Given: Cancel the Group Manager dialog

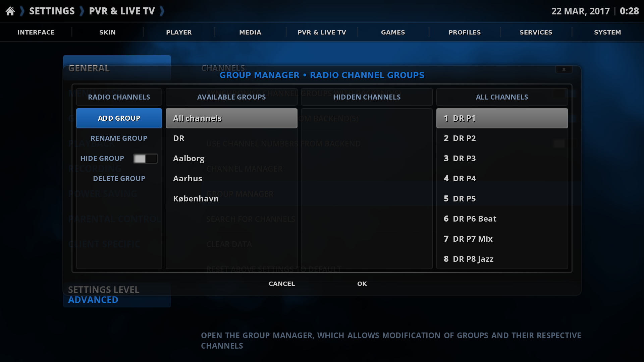Looking at the screenshot, I should pos(282,284).
